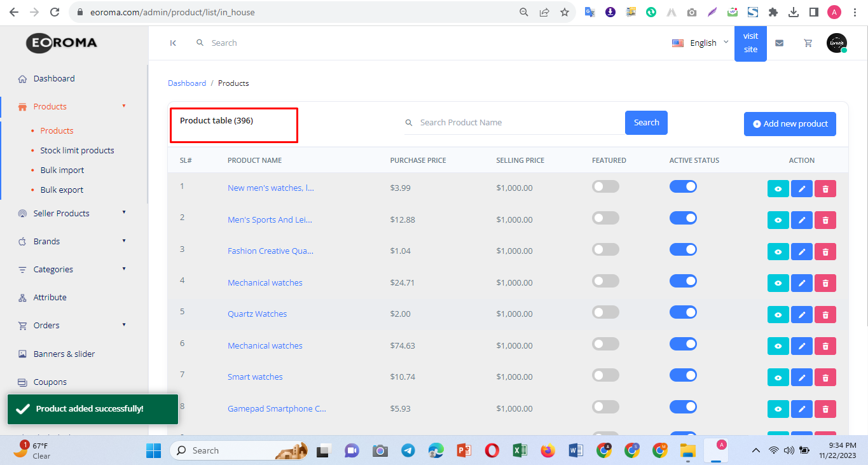868x465 pixels.
Task: Collapse sidebar using the header arrow icon
Action: (x=173, y=43)
